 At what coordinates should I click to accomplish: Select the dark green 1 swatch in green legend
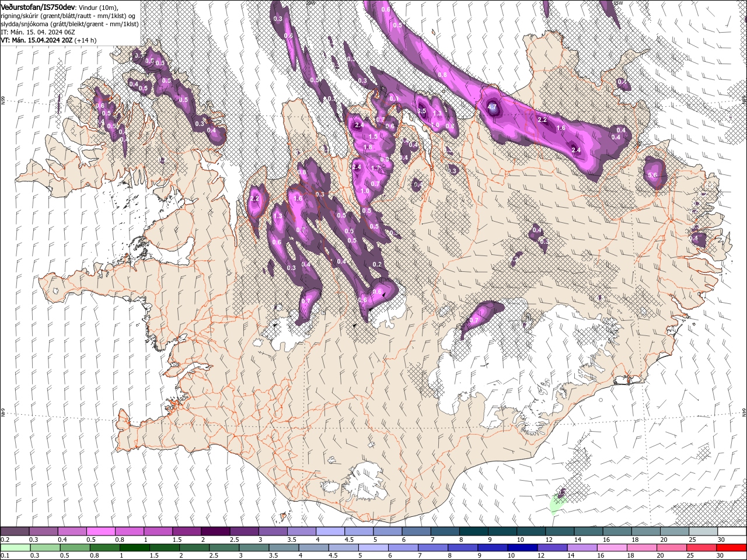pos(134,548)
